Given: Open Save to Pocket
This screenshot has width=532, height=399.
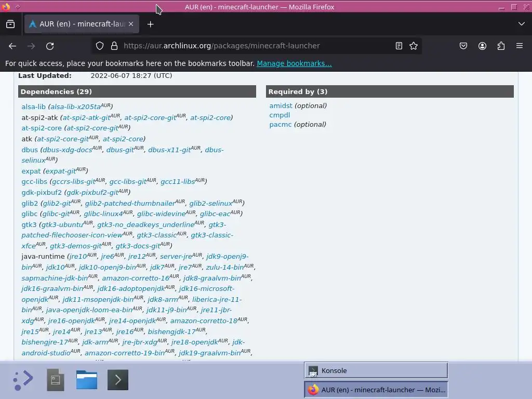Looking at the screenshot, I should pos(463,46).
